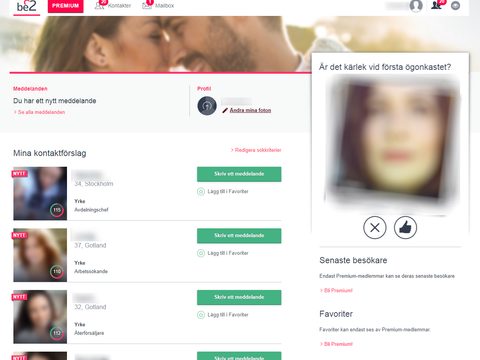Open 'Redigera sökkriterier' link
Screen dimensions: 480x360
coord(256,150)
